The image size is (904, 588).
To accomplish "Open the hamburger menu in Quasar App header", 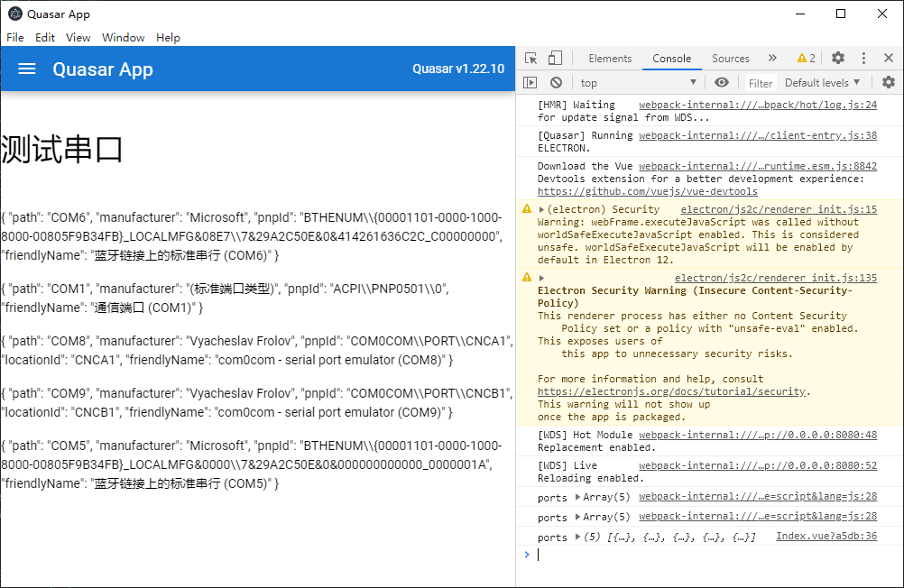I will coord(26,69).
